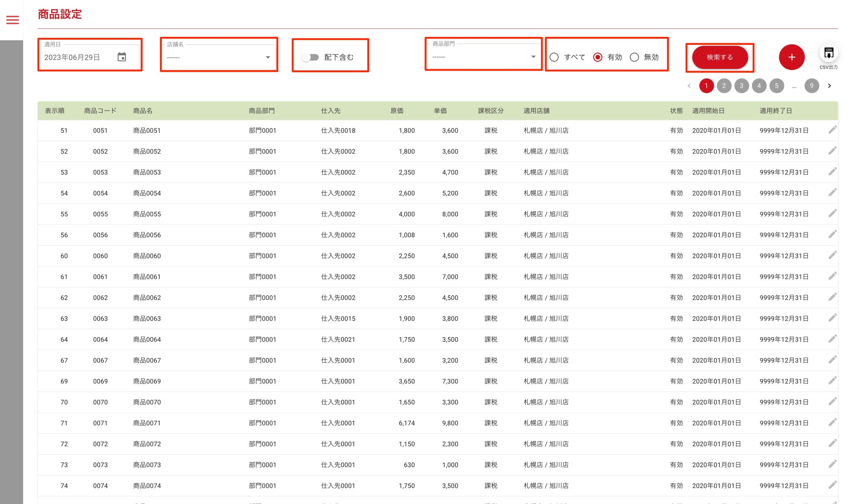This screenshot has height=504, width=859.
Task: Go to next page using right chevron
Action: pyautogui.click(x=829, y=86)
